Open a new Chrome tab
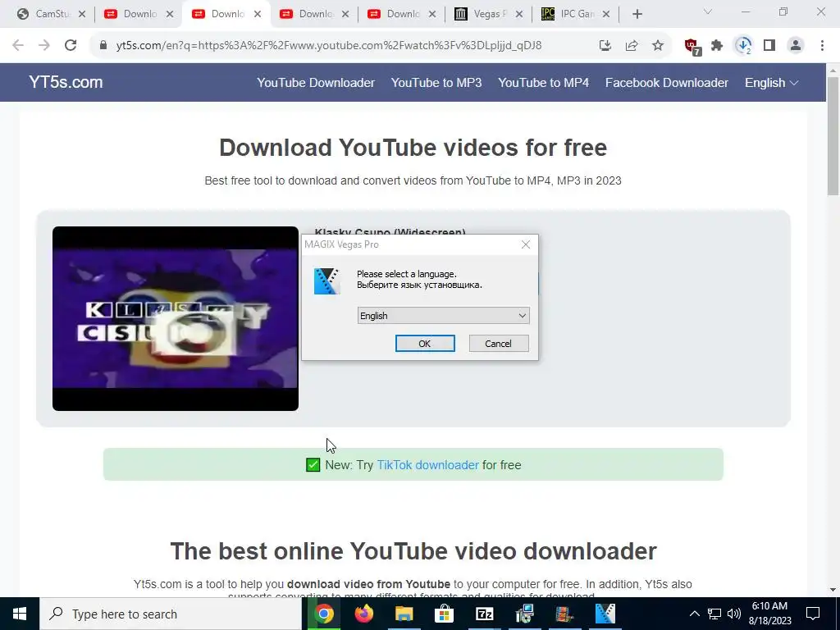 coord(637,15)
